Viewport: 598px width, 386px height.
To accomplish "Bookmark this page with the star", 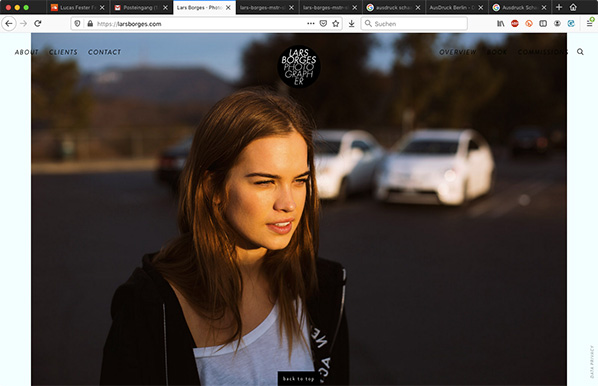I will point(336,24).
